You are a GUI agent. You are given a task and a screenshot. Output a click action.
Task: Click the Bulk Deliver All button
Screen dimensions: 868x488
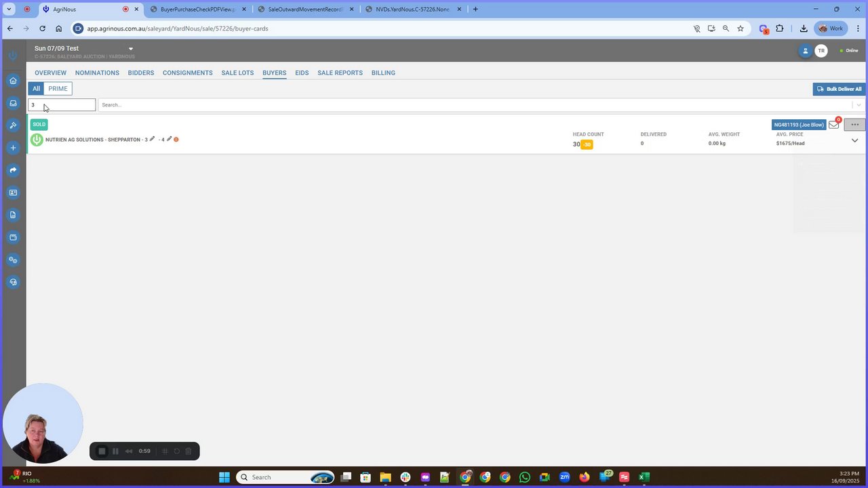839,89
